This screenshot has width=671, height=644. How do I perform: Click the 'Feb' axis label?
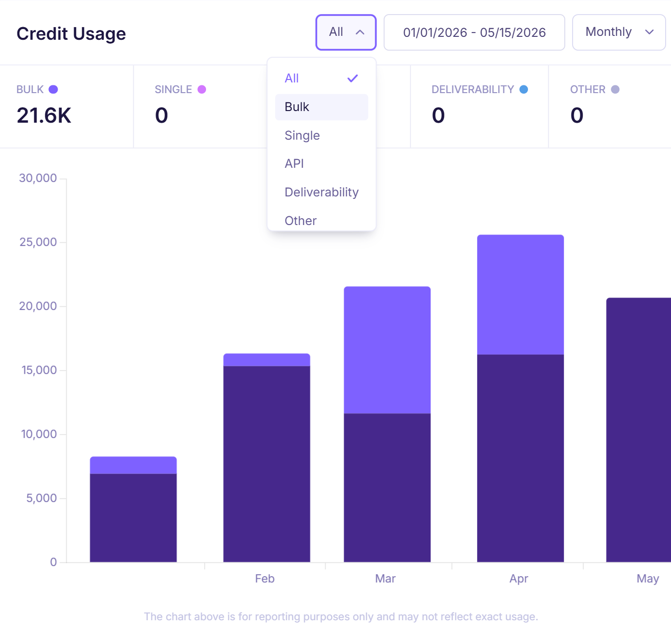point(265,579)
